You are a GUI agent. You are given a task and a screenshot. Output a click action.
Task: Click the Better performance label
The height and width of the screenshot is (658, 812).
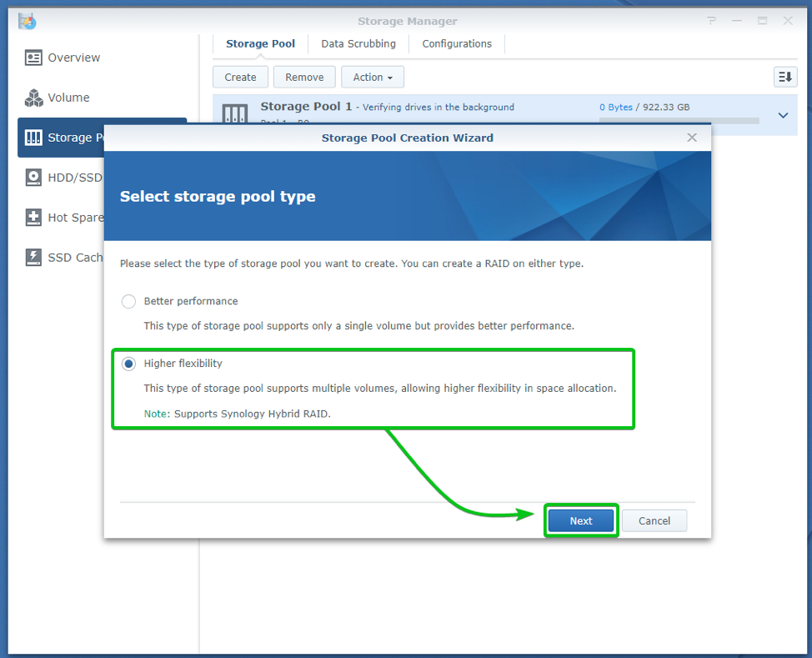pos(191,301)
